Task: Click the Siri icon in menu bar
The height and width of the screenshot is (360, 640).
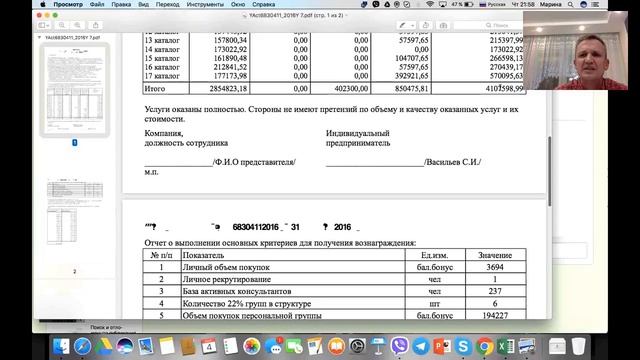Action: pos(584,4)
